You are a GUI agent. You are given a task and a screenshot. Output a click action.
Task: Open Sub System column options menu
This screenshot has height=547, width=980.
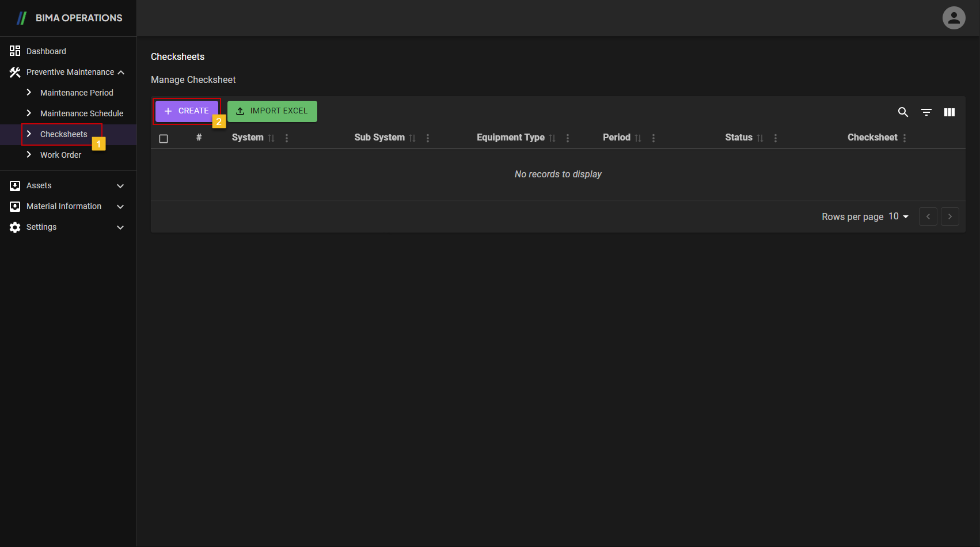tap(428, 138)
